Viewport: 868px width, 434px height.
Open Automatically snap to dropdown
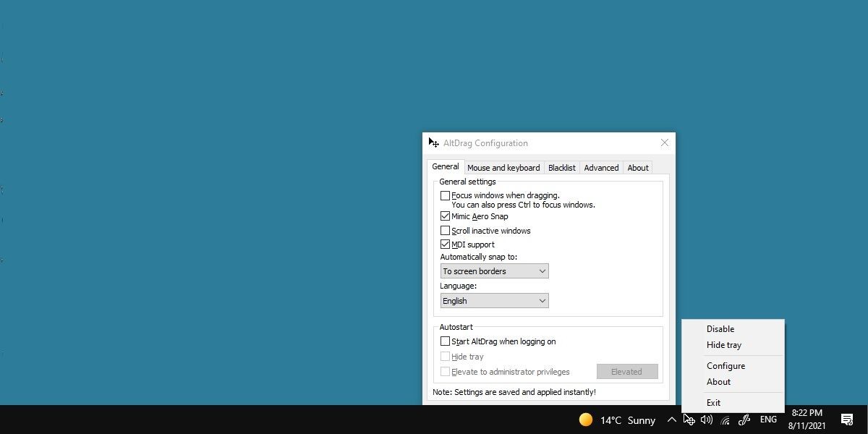click(494, 271)
